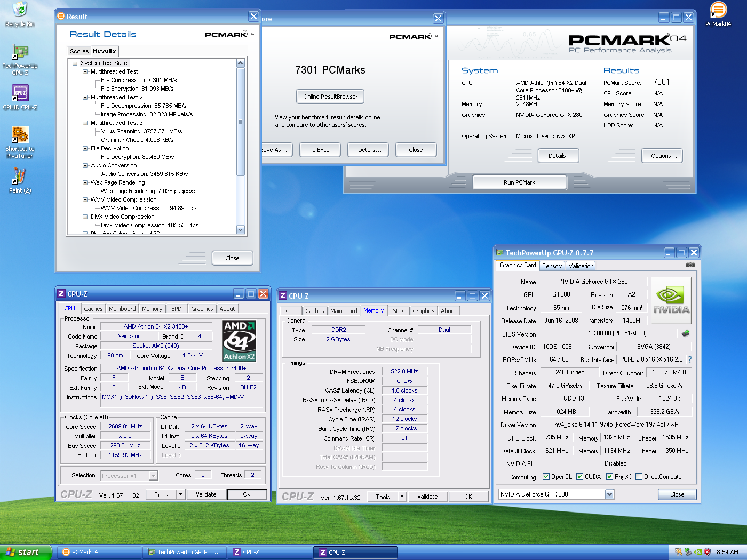Open the Recycle Bin desktop icon

pos(20,10)
